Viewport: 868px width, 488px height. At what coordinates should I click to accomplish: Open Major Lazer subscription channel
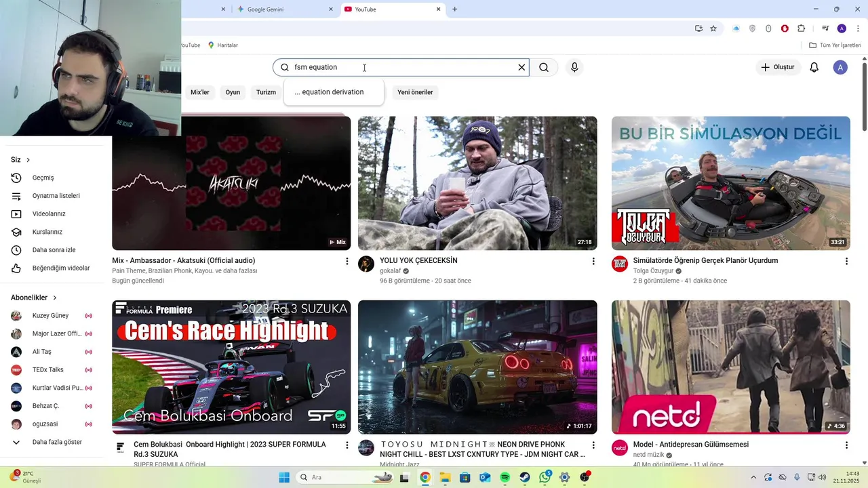pos(56,333)
